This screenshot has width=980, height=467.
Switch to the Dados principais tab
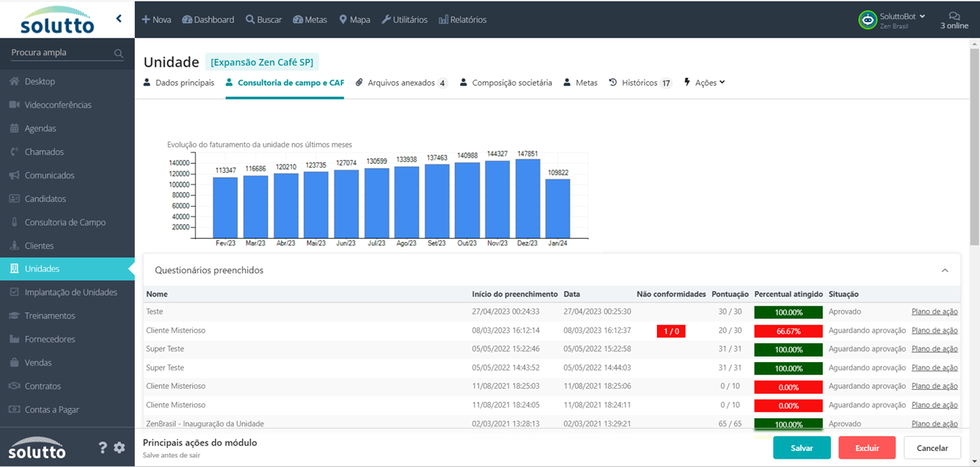coord(179,83)
